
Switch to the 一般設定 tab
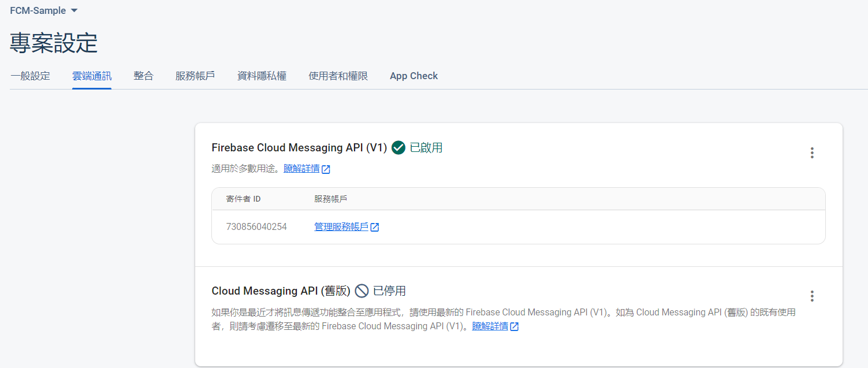coord(30,76)
